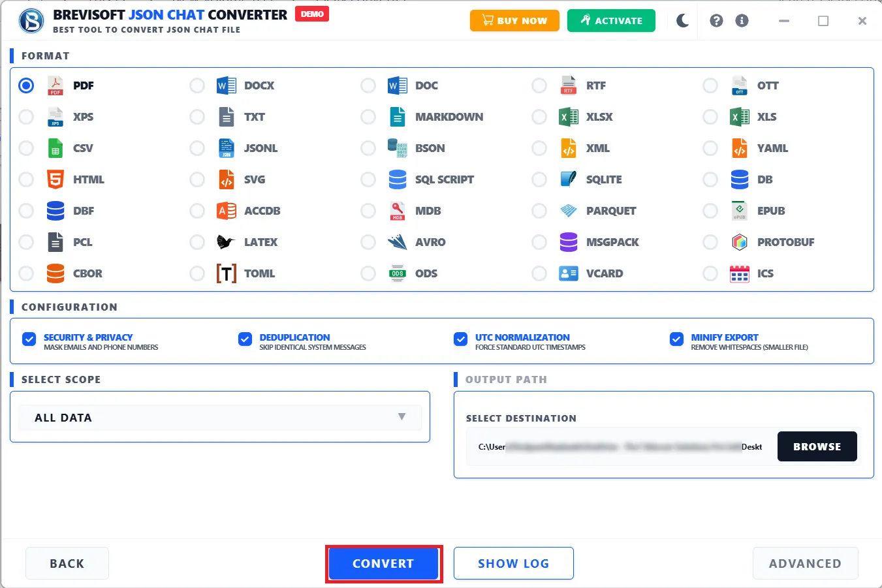Click the Buy Now button
The height and width of the screenshot is (588, 882).
tap(514, 21)
